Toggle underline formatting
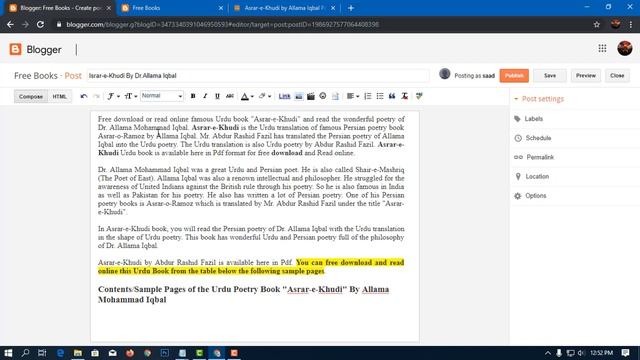The height and width of the screenshot is (360, 640). (217, 96)
